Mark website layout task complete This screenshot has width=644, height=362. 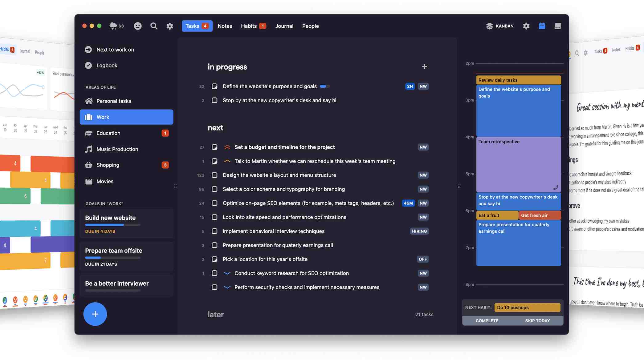[x=214, y=175]
